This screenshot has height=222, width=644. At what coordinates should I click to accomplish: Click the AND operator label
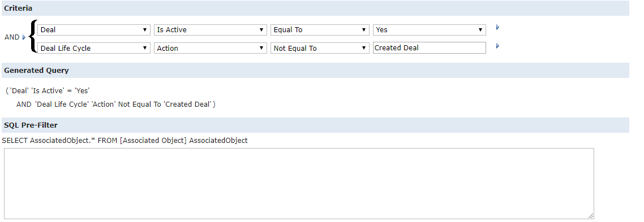(12, 37)
